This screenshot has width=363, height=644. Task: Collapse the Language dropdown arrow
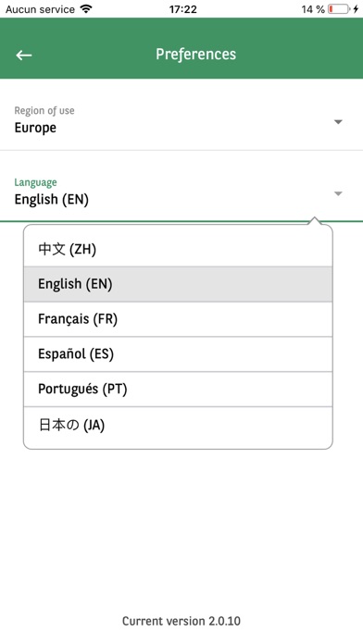click(338, 193)
